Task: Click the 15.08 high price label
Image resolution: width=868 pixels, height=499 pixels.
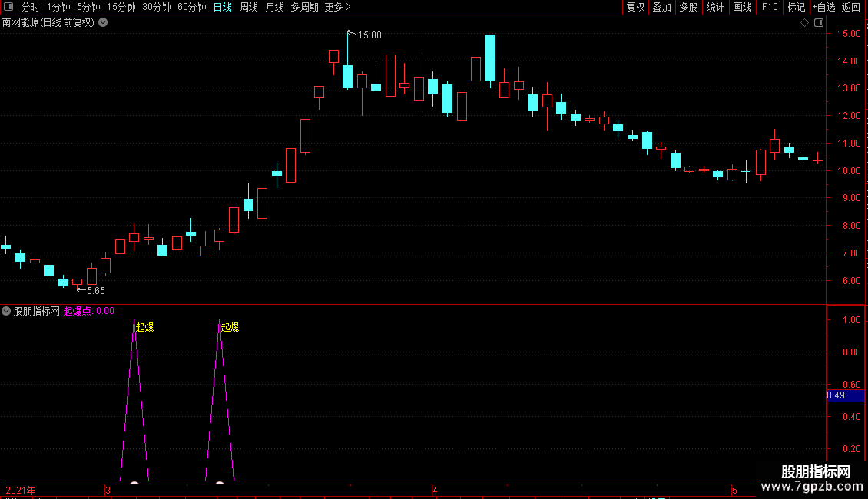Action: point(369,35)
